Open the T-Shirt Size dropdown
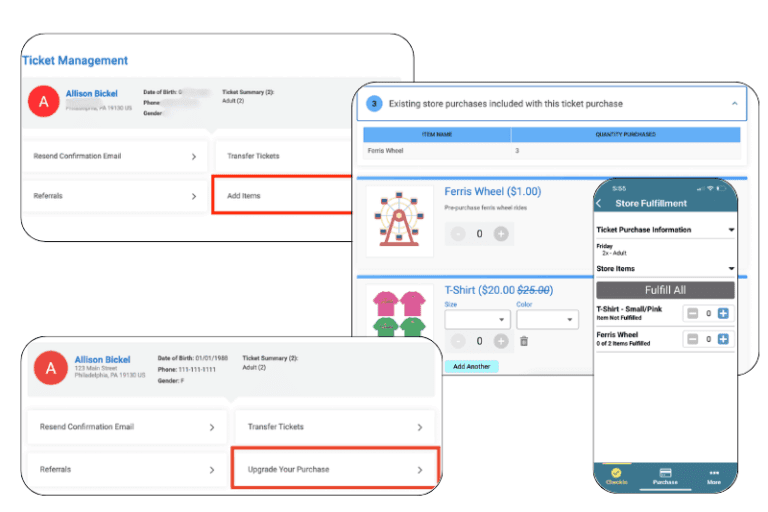 477,320
